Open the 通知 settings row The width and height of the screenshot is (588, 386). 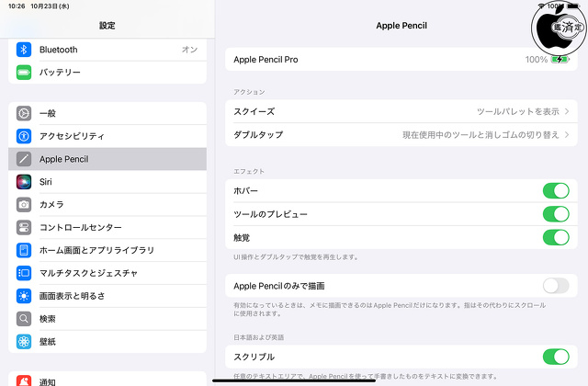coord(107,379)
